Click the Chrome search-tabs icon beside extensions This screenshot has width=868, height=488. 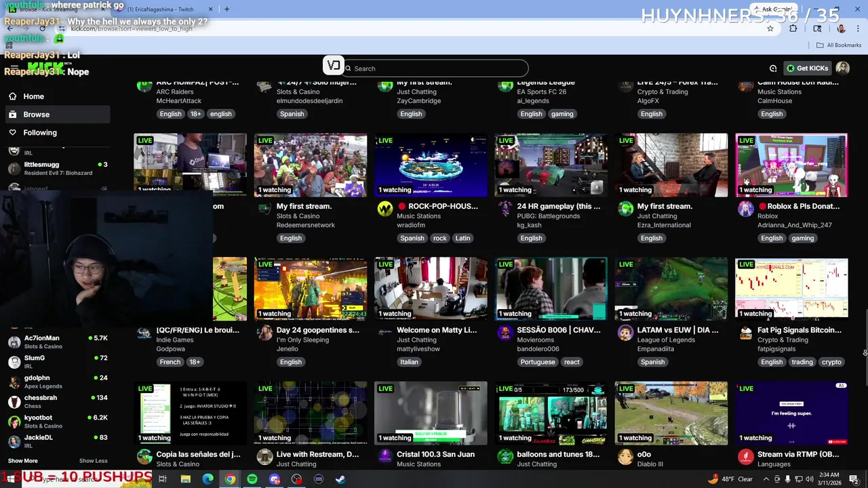pyautogui.click(x=817, y=28)
